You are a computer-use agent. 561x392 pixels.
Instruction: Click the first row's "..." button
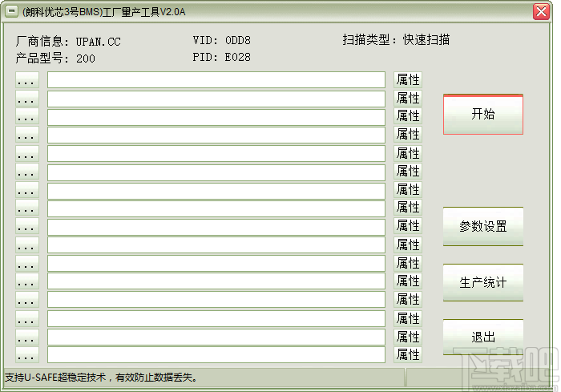coord(27,80)
